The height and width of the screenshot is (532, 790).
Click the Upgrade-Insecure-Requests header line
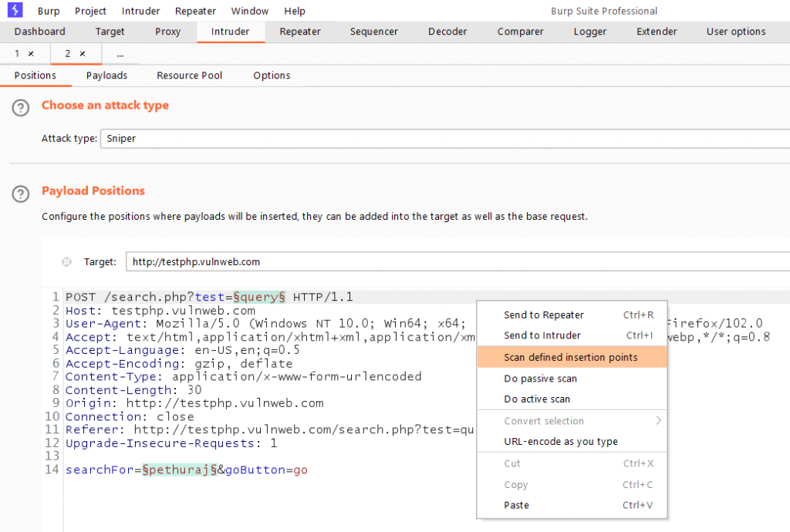point(171,443)
